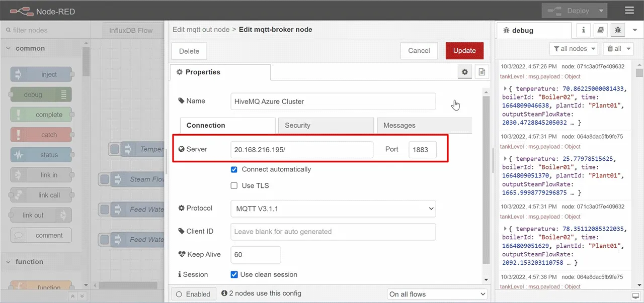Screen dimensions: 644x303
Task: Click the Cancel button
Action: coord(419,50)
